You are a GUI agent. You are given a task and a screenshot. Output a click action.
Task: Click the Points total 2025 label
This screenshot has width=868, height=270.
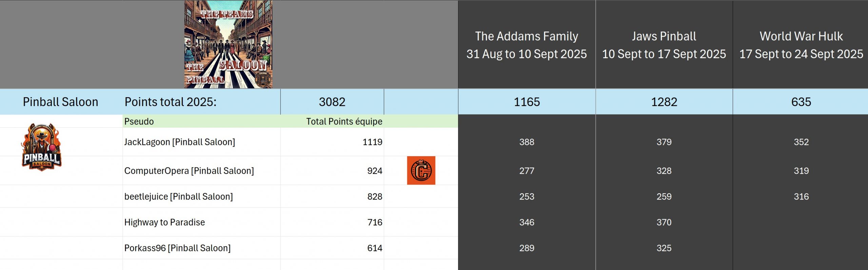click(170, 102)
